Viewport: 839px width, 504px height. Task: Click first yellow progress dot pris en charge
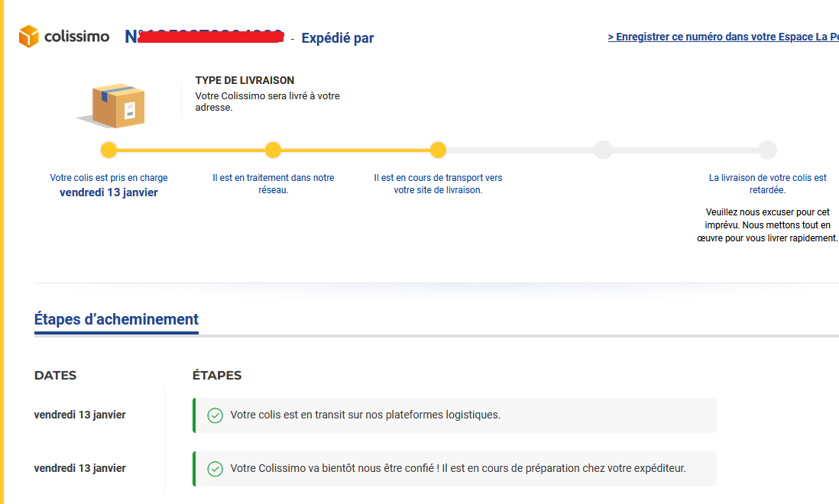coord(109,150)
